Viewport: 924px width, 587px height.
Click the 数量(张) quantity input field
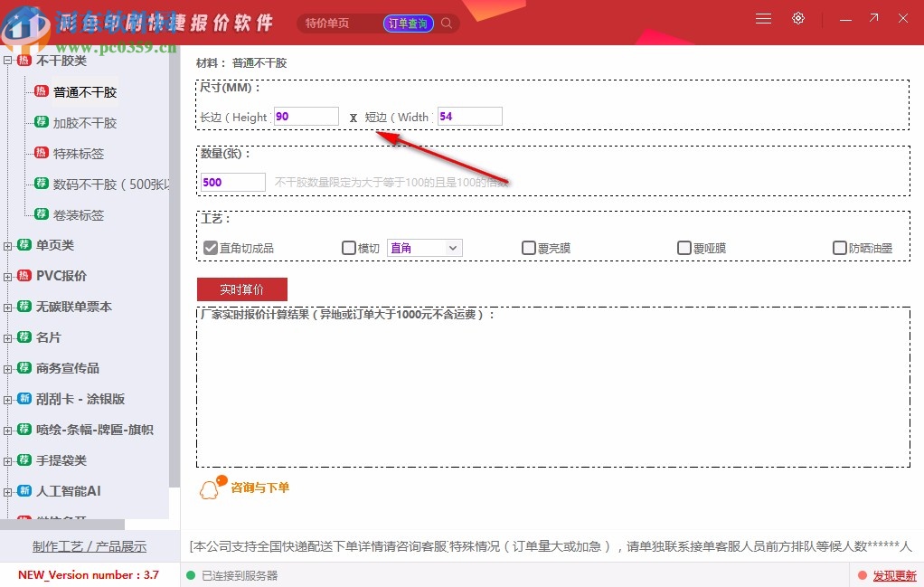(231, 182)
